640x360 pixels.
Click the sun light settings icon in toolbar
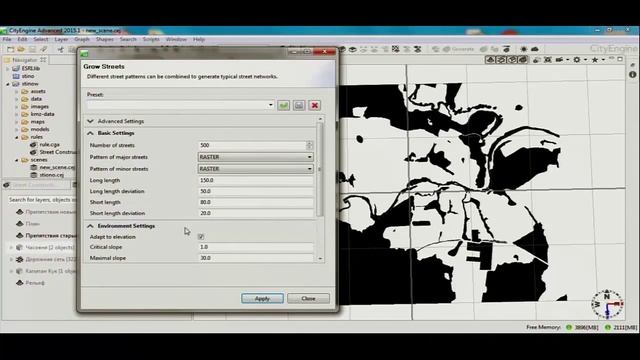pyautogui.click(x=524, y=49)
